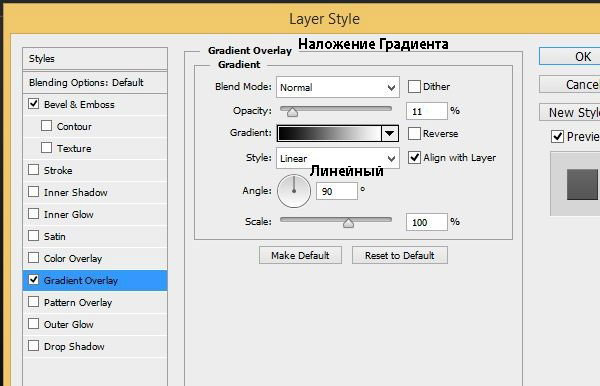Open the Contour settings row

pyautogui.click(x=95, y=126)
